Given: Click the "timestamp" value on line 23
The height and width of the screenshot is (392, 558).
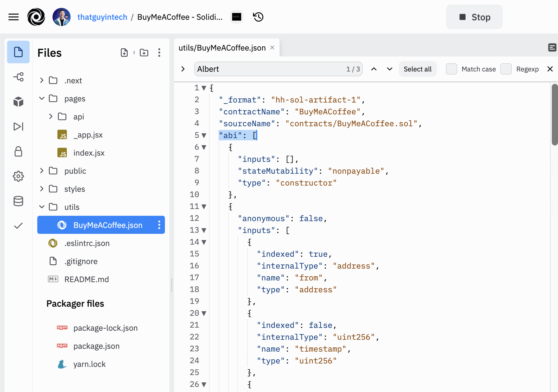Looking at the screenshot, I should 321,349.
